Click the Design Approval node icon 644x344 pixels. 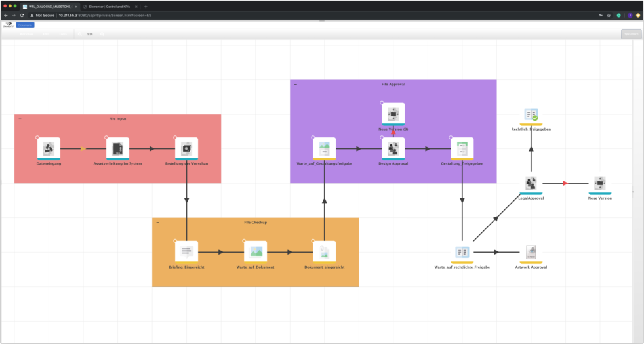[393, 148]
